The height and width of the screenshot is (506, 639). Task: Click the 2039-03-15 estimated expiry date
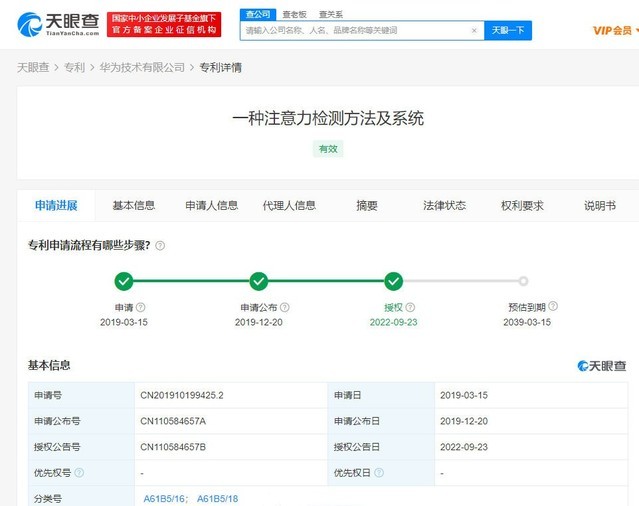tap(527, 322)
